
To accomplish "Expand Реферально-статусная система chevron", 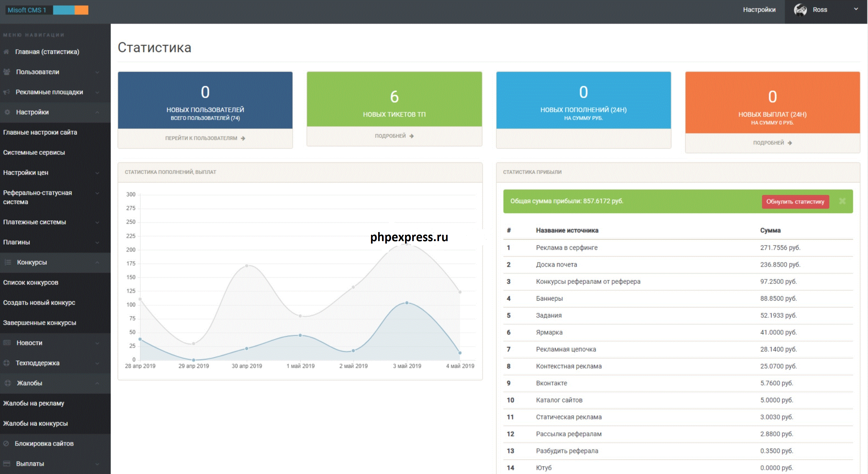I will tap(97, 193).
